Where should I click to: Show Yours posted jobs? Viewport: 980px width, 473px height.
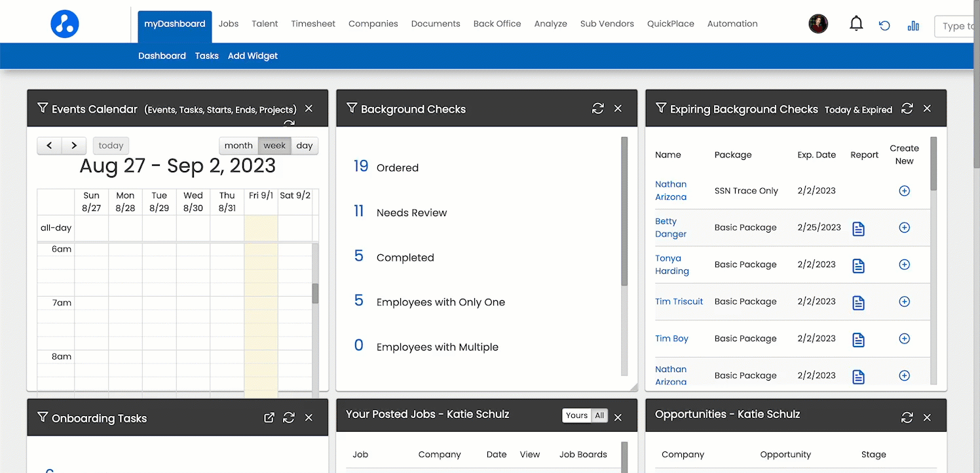pos(576,415)
